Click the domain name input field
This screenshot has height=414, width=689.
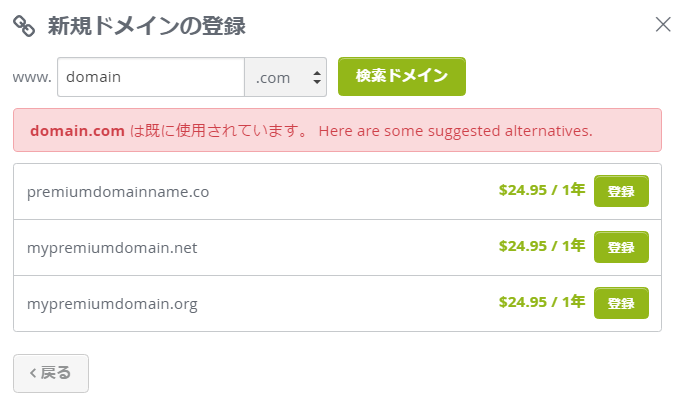151,77
